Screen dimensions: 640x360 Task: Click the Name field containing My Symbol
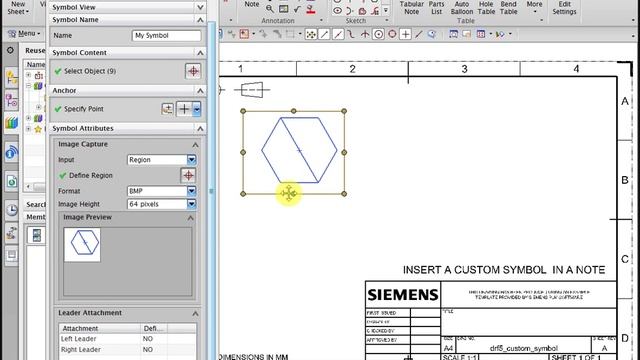[167, 36]
